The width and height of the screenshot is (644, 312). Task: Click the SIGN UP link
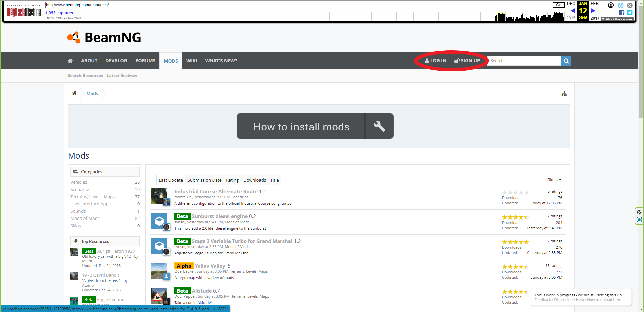[467, 61]
